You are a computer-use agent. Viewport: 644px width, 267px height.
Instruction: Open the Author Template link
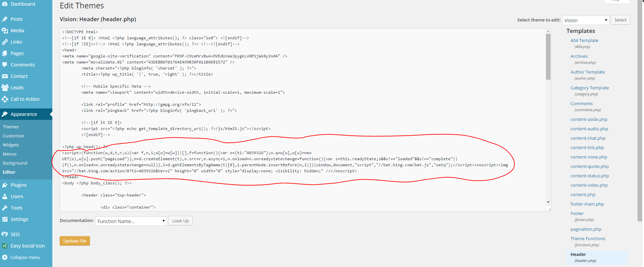[588, 72]
